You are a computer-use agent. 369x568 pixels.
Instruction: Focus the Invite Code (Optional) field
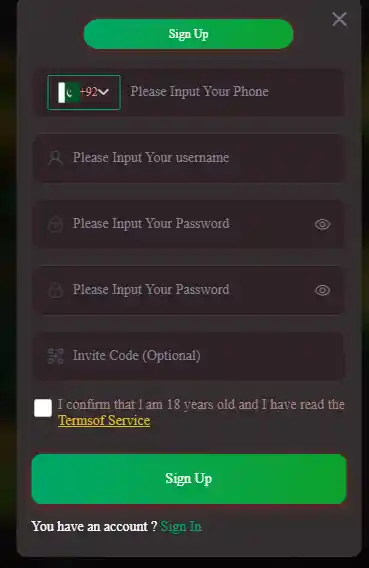189,356
